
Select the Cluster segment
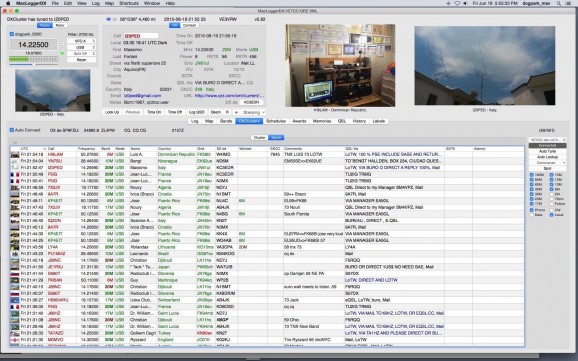click(x=260, y=138)
